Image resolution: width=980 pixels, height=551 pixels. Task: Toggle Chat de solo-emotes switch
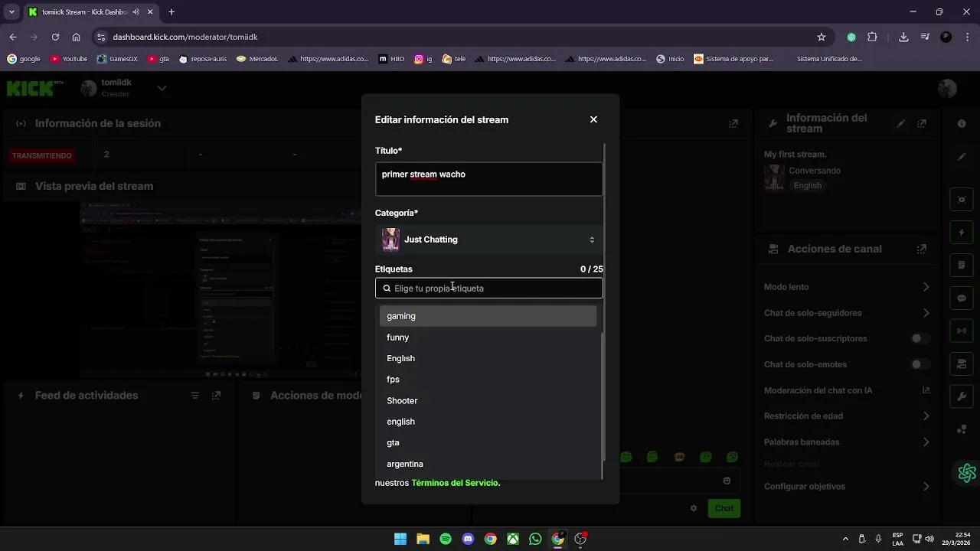point(920,364)
